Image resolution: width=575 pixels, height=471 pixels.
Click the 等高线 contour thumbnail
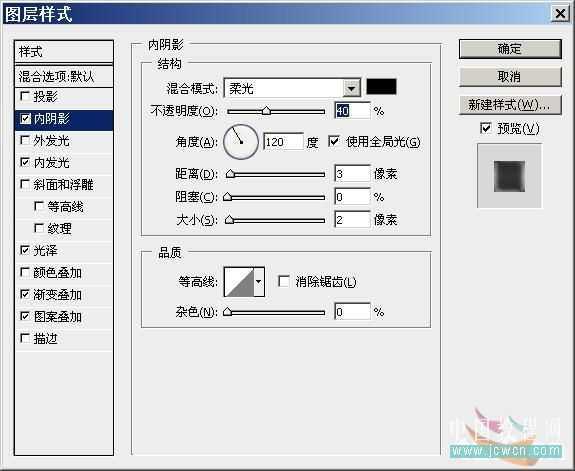coord(239,282)
